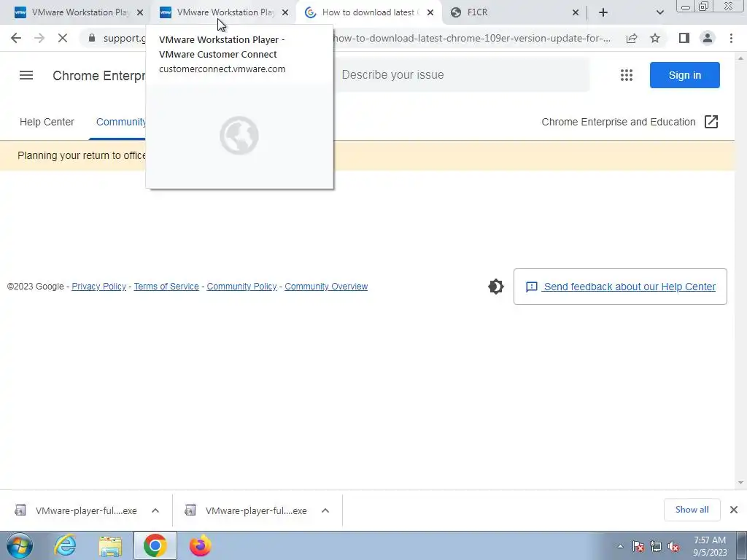Click Send feedback about our Help Center
This screenshot has height=560, width=747.
coord(620,286)
